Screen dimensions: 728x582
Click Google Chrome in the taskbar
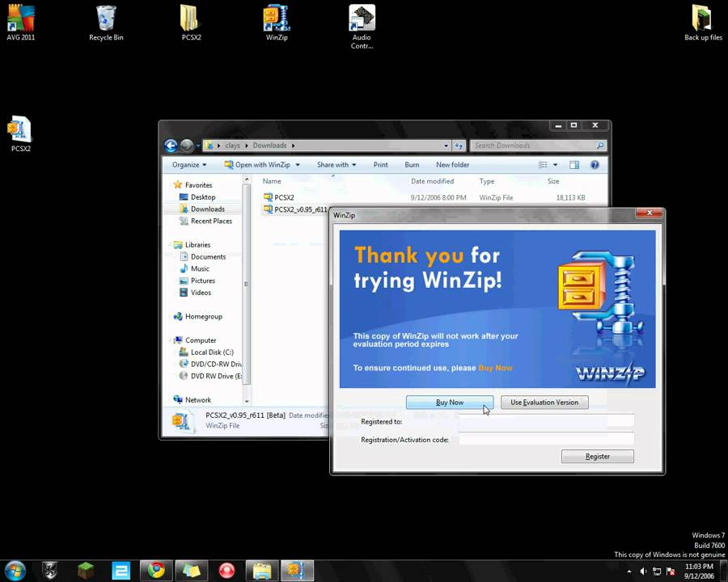click(x=156, y=571)
